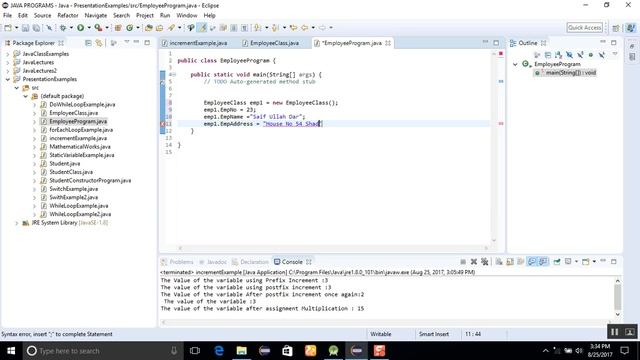Collapse the PresentationExamples project

coord(8,79)
